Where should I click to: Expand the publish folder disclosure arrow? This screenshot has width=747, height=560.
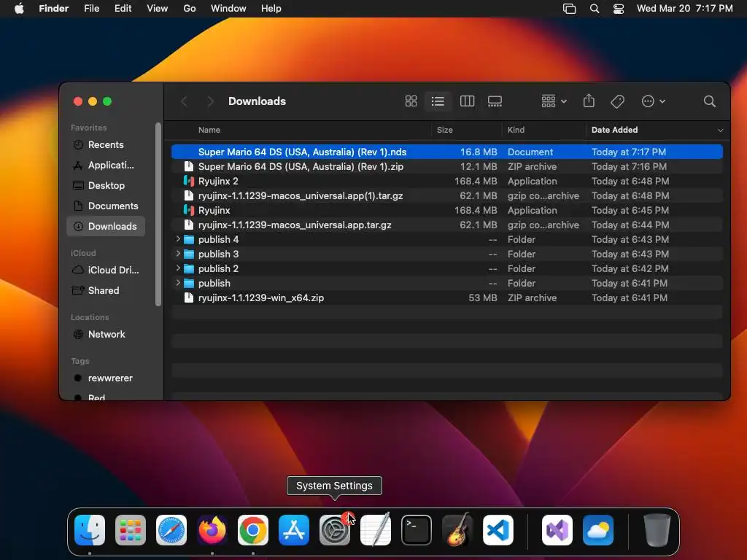pos(178,283)
